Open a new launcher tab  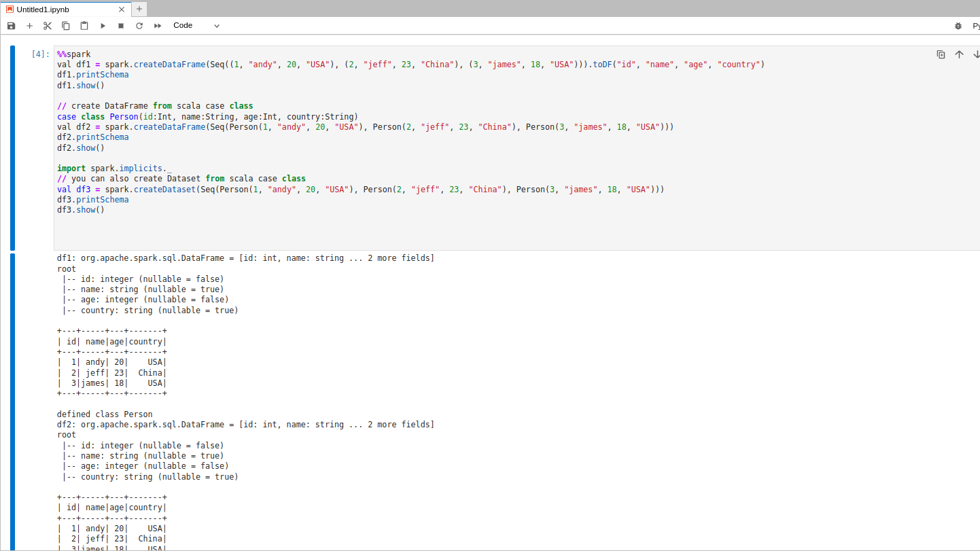tap(139, 9)
